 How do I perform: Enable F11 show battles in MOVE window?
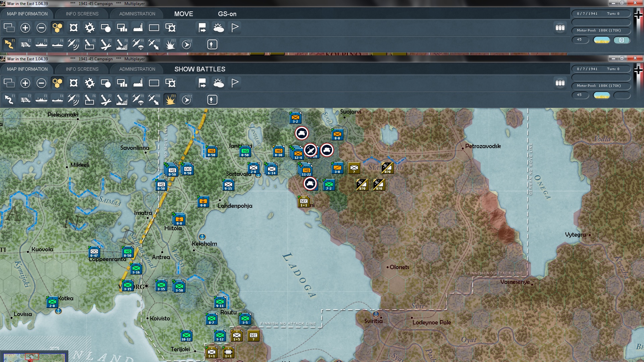[x=170, y=44]
